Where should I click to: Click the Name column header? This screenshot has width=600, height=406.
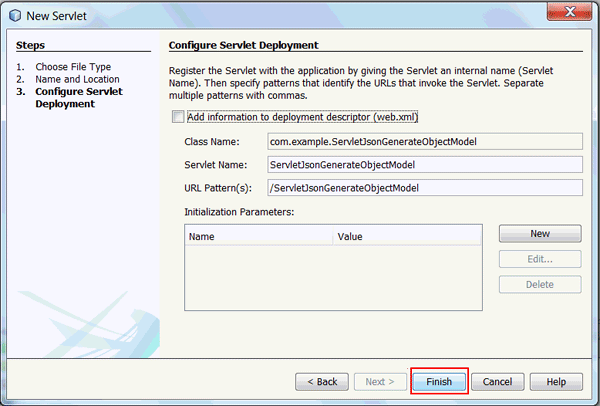[258, 237]
